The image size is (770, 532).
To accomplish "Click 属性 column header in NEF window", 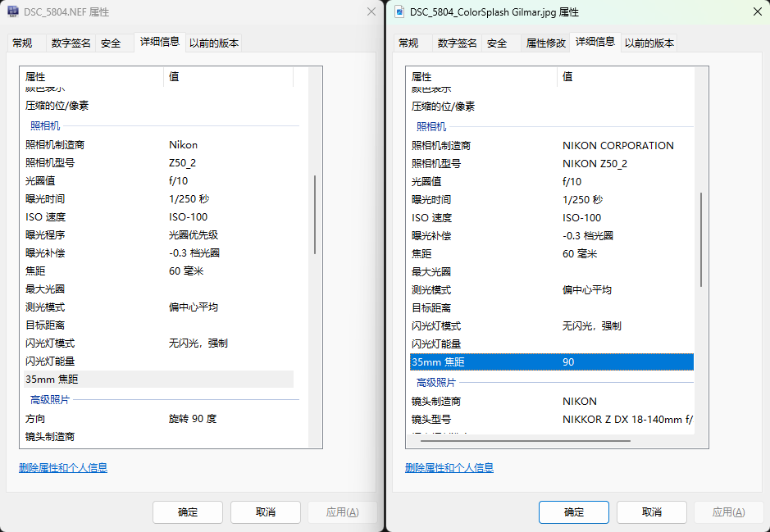I will click(92, 76).
